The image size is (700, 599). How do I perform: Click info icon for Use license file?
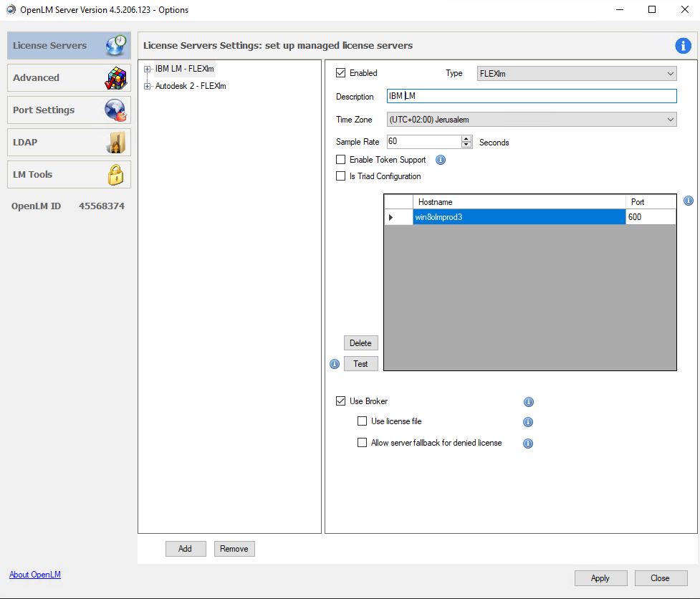(x=528, y=422)
